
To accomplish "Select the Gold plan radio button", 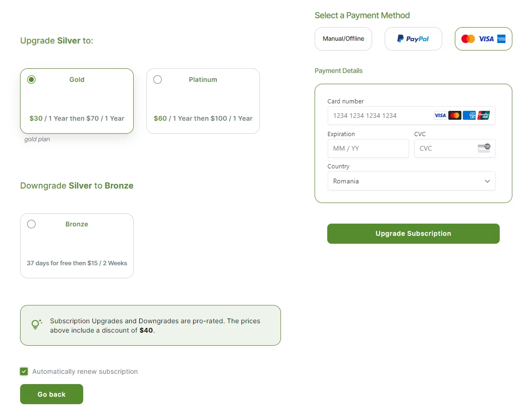I will (31, 80).
